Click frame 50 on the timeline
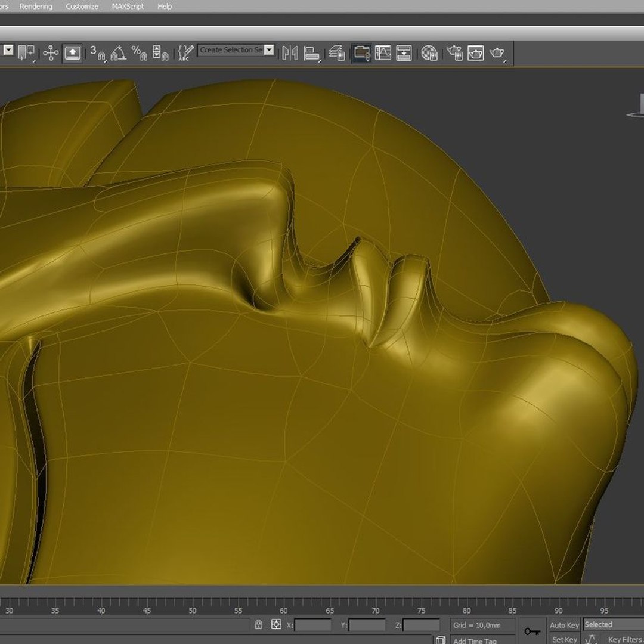Image resolution: width=644 pixels, height=644 pixels. point(192,611)
